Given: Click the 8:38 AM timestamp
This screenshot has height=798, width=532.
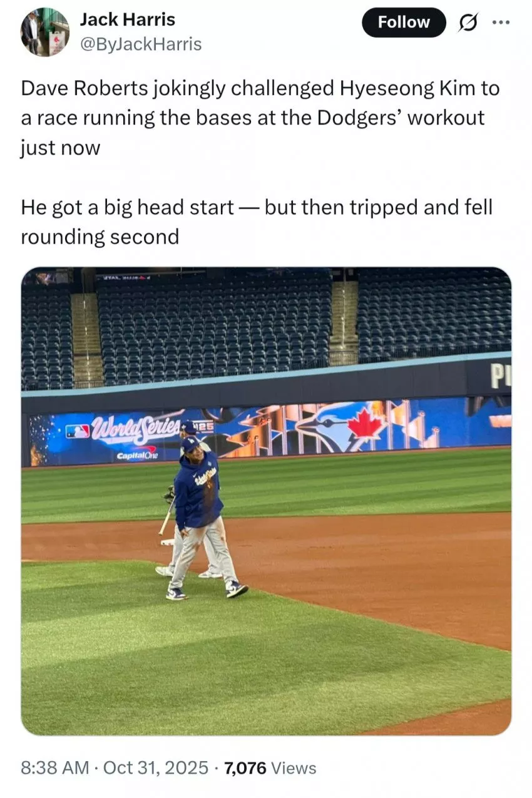Looking at the screenshot, I should click(55, 768).
